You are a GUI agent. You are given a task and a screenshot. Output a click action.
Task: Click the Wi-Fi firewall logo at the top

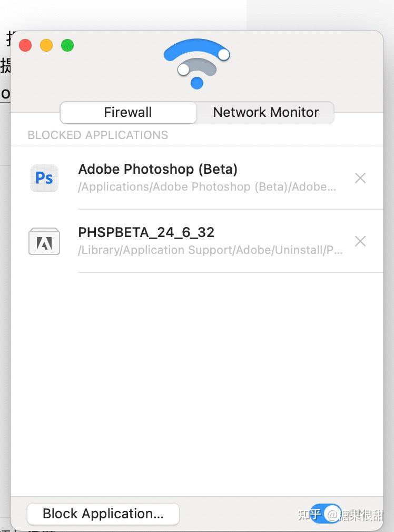click(197, 64)
